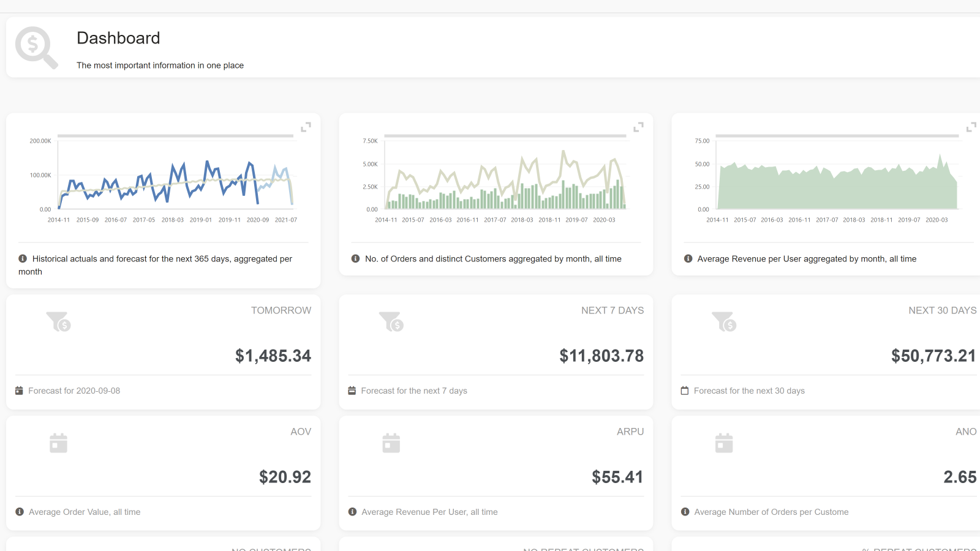Click the funnel icon in TOMORROW card
Screen dimensions: 980x551
59,321
